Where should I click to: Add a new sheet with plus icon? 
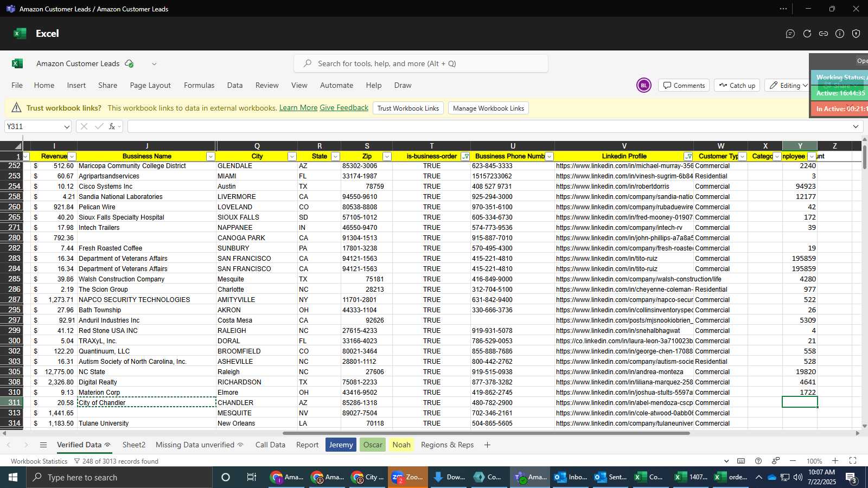click(x=487, y=445)
